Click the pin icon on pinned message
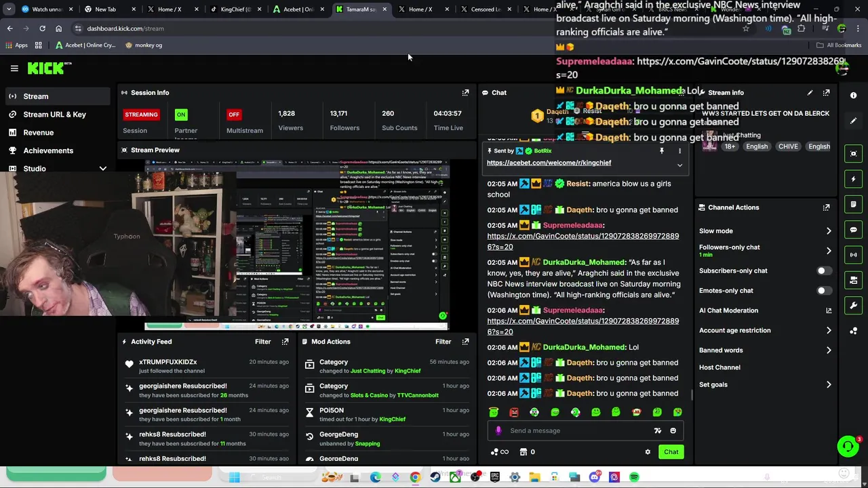 pyautogui.click(x=662, y=151)
